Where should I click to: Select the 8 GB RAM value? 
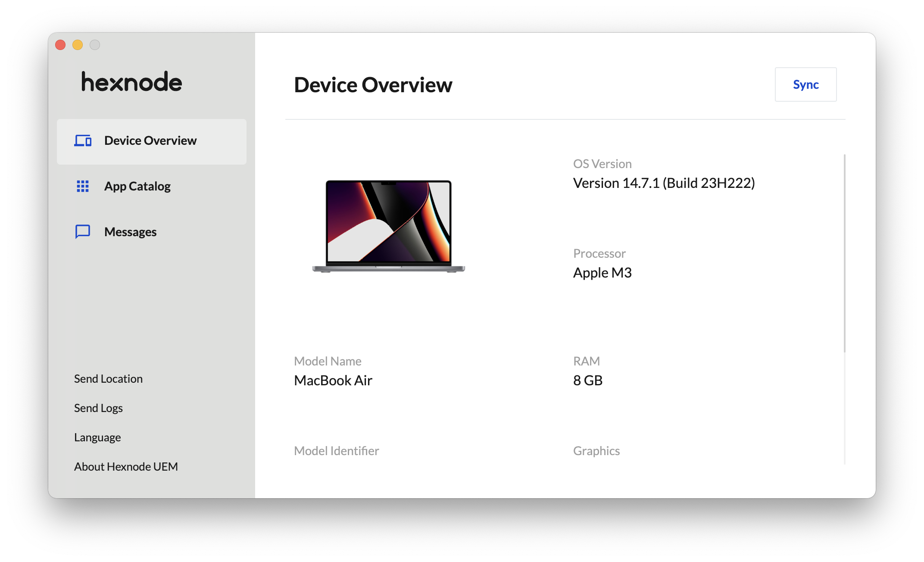point(587,381)
